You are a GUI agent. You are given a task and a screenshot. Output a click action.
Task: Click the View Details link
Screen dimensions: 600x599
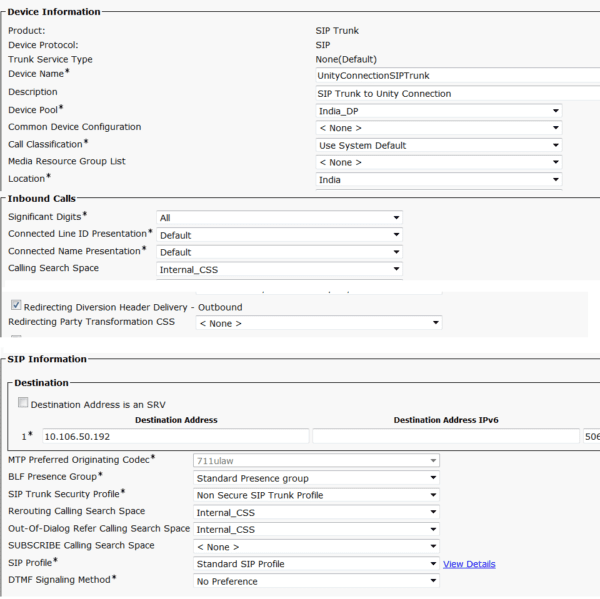(x=469, y=564)
